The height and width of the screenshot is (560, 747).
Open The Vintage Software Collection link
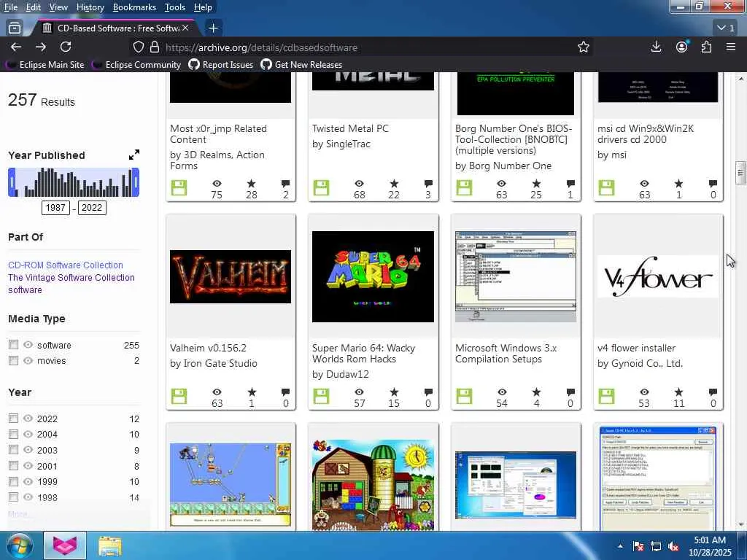[x=71, y=278]
